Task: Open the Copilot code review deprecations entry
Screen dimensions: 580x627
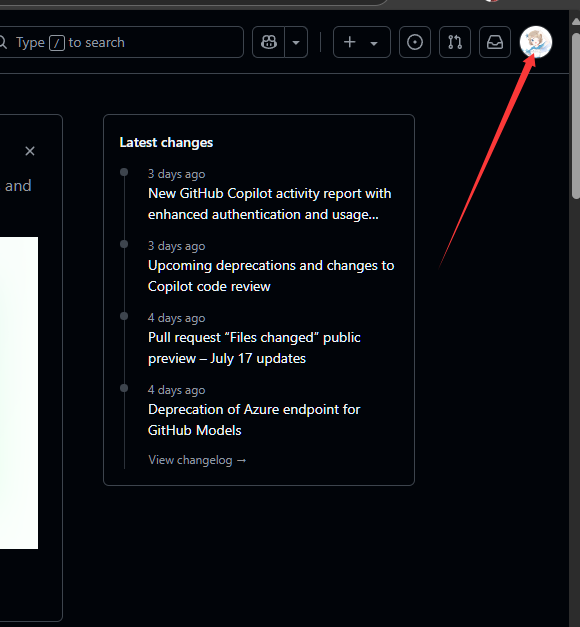Action: pos(271,276)
